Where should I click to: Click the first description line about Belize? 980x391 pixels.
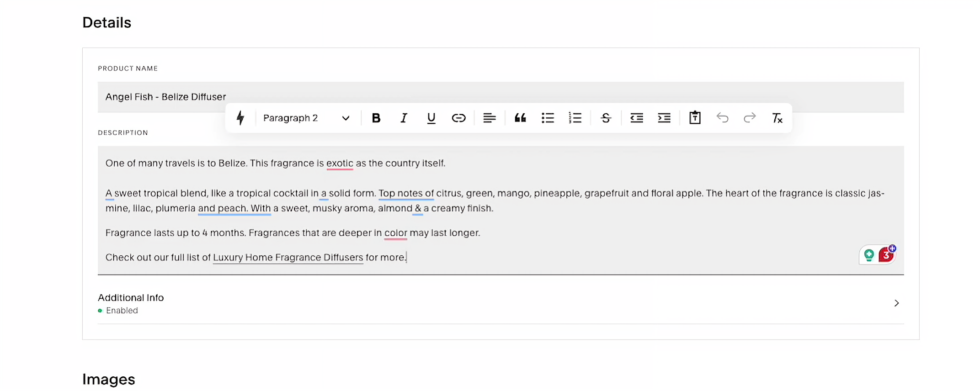(x=275, y=163)
